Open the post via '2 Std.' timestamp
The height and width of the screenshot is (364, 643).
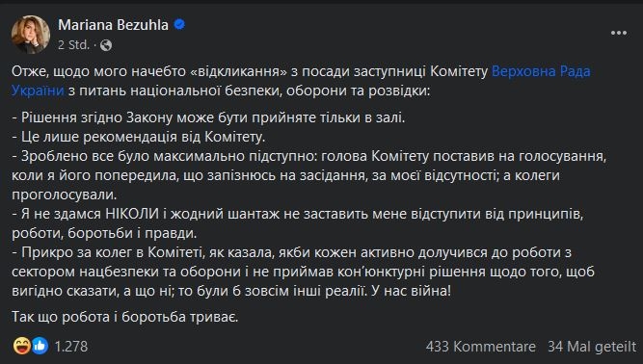73,45
